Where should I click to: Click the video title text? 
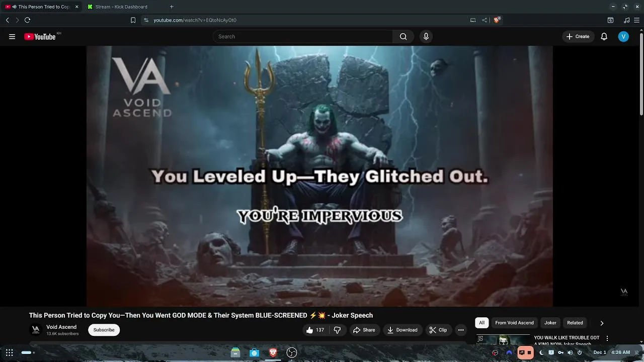[201, 315]
